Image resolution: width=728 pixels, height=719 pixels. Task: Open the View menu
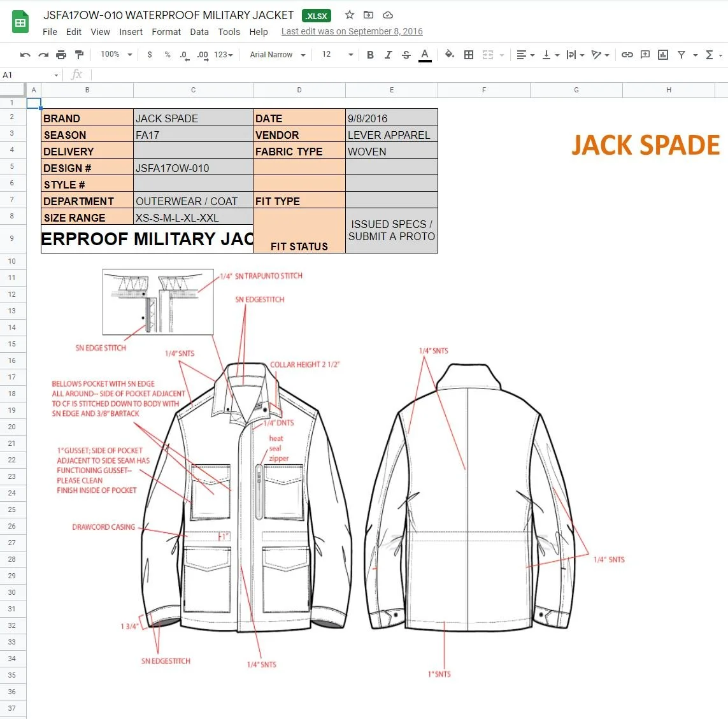100,32
